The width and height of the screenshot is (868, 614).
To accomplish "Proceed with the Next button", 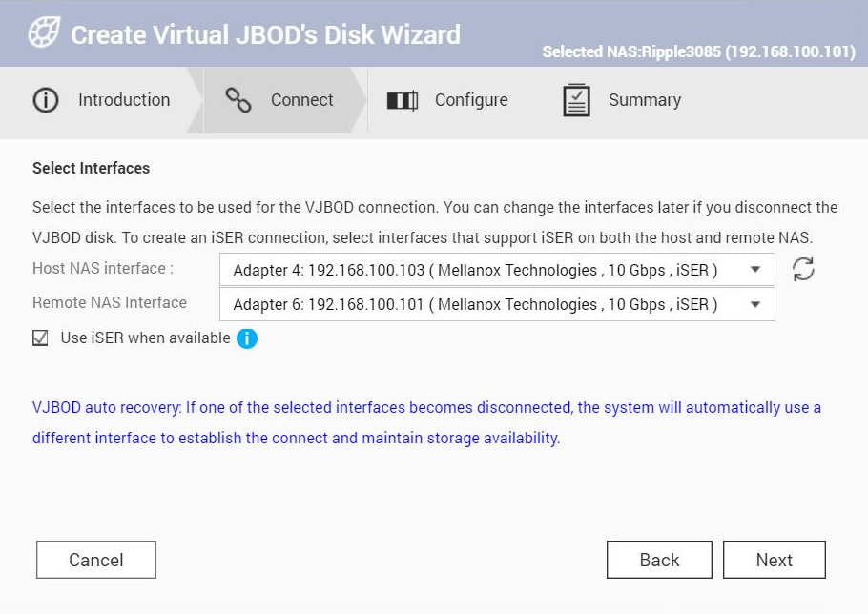I will 774,560.
